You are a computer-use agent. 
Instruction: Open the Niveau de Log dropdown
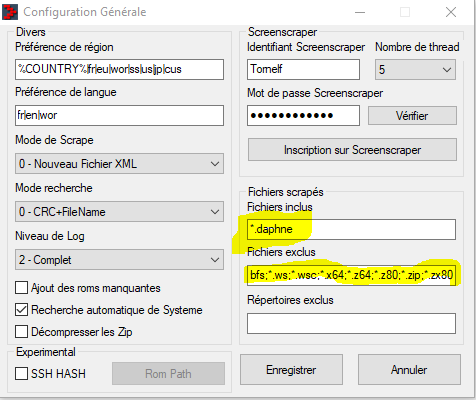point(119,260)
